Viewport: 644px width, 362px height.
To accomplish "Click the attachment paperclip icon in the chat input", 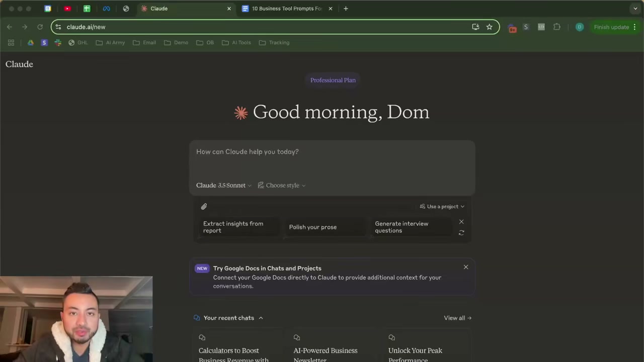I will (204, 206).
